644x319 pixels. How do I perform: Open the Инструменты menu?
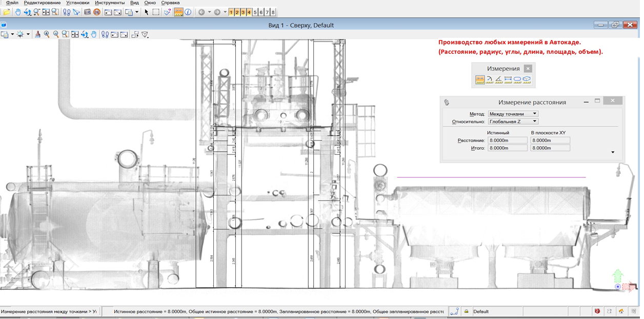click(x=109, y=3)
